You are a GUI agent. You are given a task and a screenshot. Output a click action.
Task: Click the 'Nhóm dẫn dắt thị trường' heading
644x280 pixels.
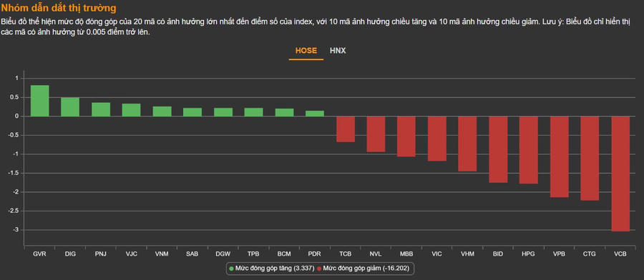(x=59, y=8)
